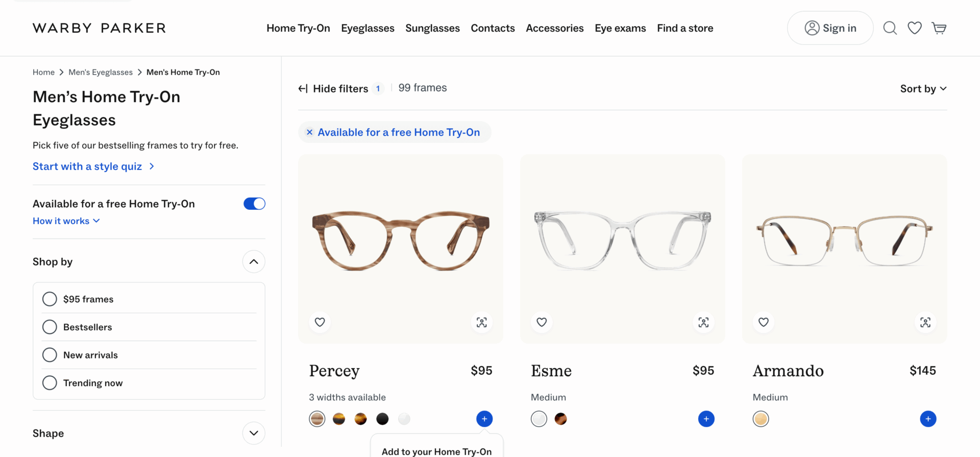The height and width of the screenshot is (457, 980).
Task: Select Esme's crystal clear color swatch
Action: pyautogui.click(x=539, y=419)
